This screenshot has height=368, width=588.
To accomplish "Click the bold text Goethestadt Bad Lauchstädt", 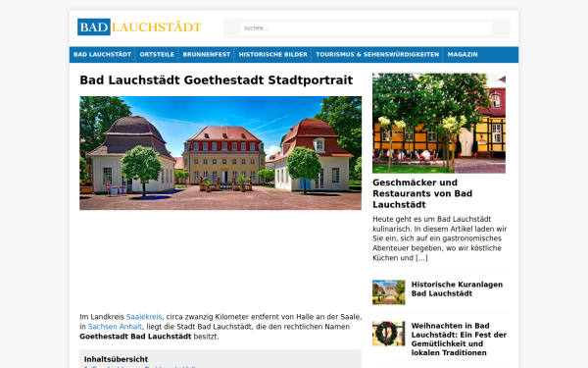I will pyautogui.click(x=135, y=337).
